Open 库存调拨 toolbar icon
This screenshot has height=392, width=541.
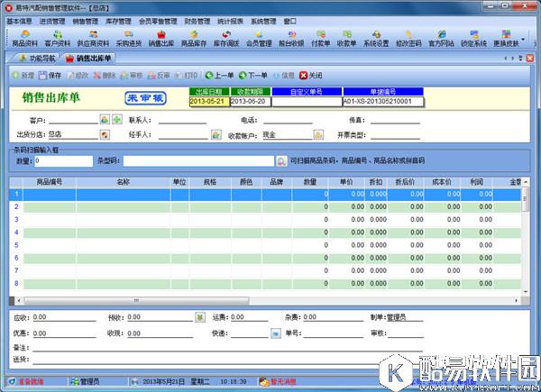click(226, 39)
